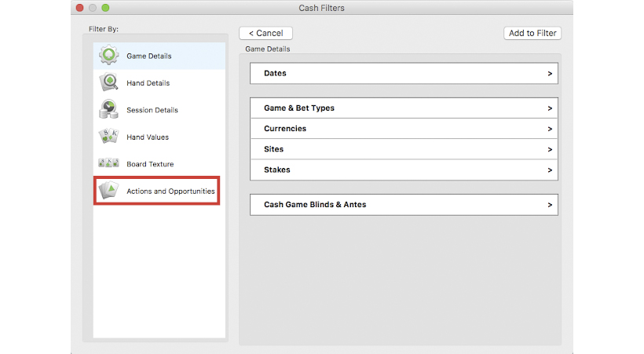Screen dimensions: 644x354
Task: Open the Sites filter row label
Action: tap(273, 149)
